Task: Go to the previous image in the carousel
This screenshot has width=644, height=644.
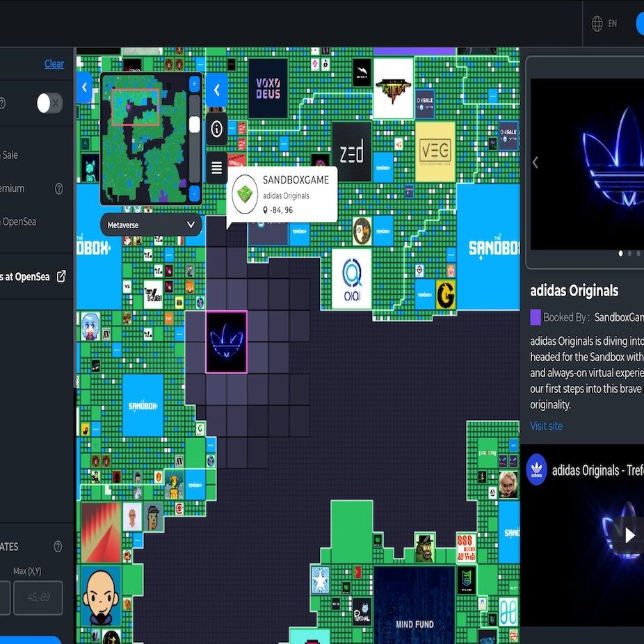Action: [x=535, y=163]
